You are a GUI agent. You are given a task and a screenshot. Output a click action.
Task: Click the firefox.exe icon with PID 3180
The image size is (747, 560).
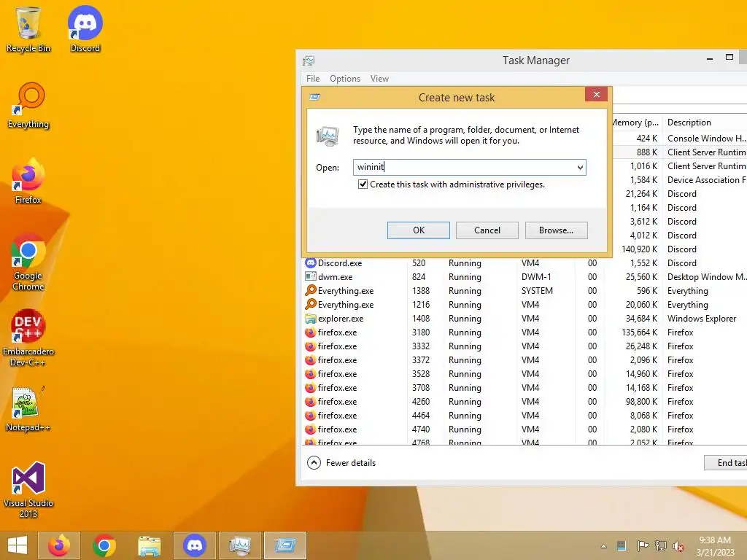tap(311, 332)
